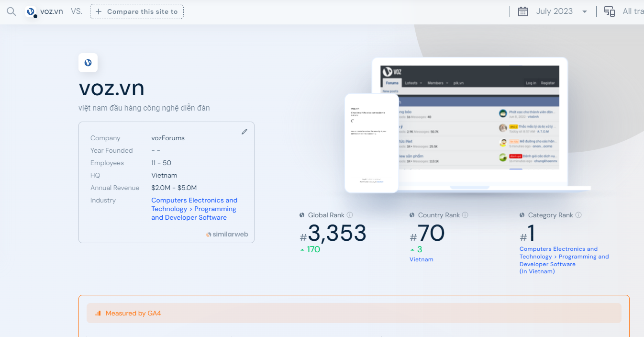Click the devices icon near All traffic

[x=609, y=11]
